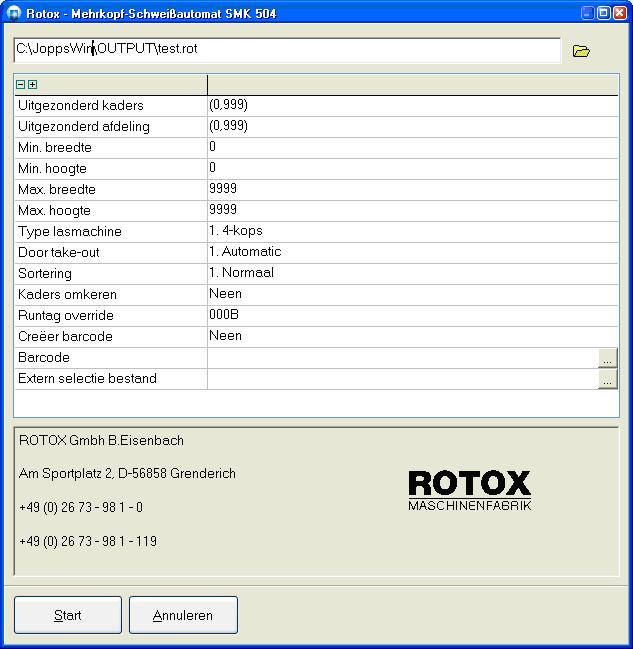This screenshot has height=649, width=633.
Task: Select the Uitgezonderd kaders label
Action: (x=81, y=106)
